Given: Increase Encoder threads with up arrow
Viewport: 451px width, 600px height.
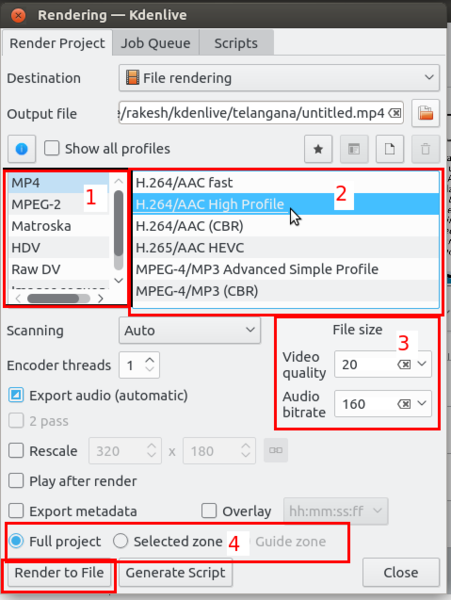Looking at the screenshot, I should coord(150,360).
